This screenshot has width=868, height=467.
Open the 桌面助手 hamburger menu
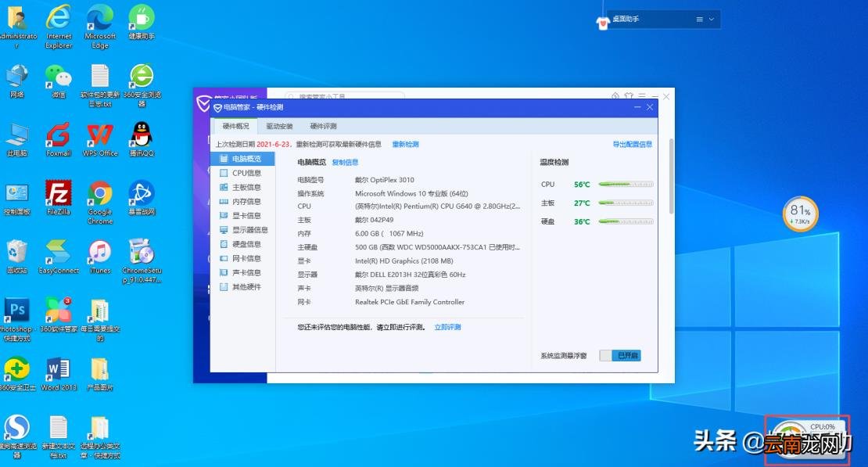(700, 20)
